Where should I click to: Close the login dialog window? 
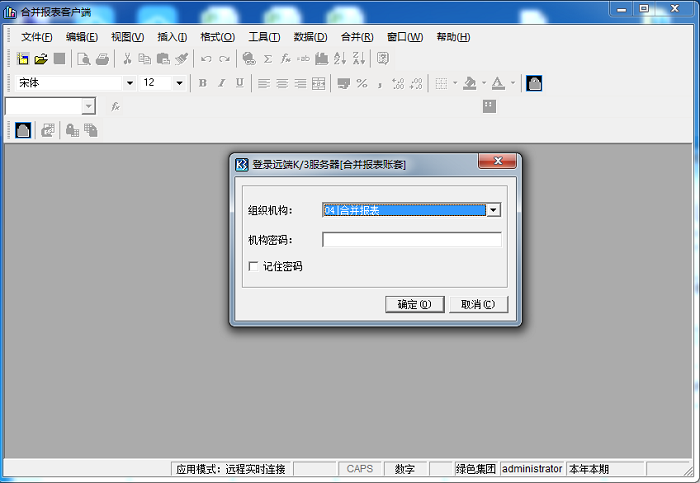click(x=497, y=163)
